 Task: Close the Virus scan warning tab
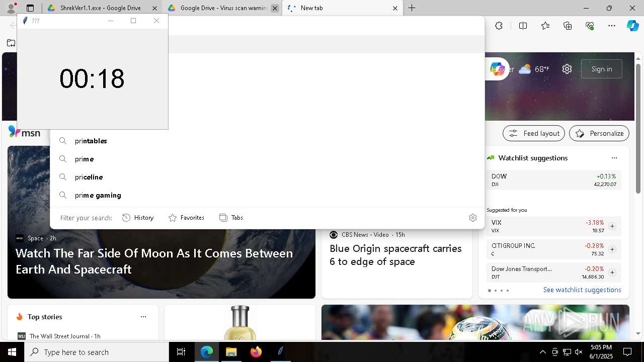click(275, 8)
